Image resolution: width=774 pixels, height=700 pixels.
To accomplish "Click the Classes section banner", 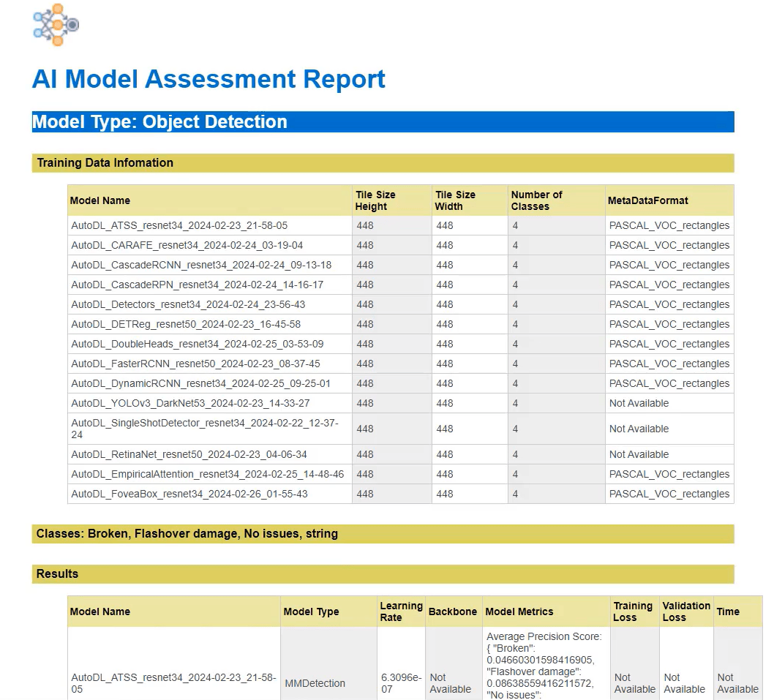I will tap(187, 533).
